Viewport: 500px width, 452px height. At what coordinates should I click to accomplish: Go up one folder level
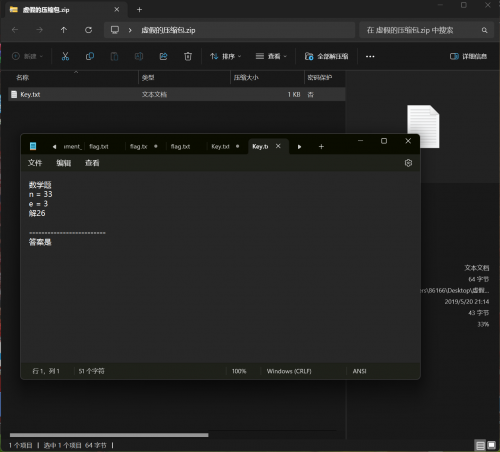tap(64, 30)
